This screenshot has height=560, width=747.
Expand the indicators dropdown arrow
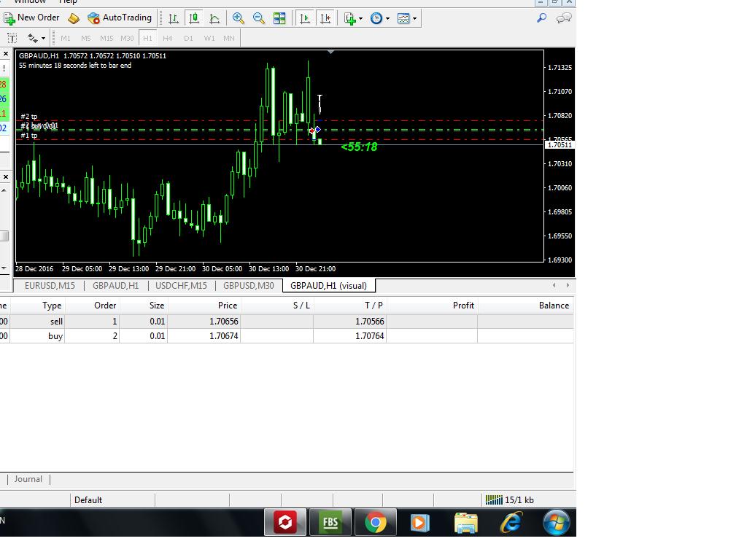[360, 18]
